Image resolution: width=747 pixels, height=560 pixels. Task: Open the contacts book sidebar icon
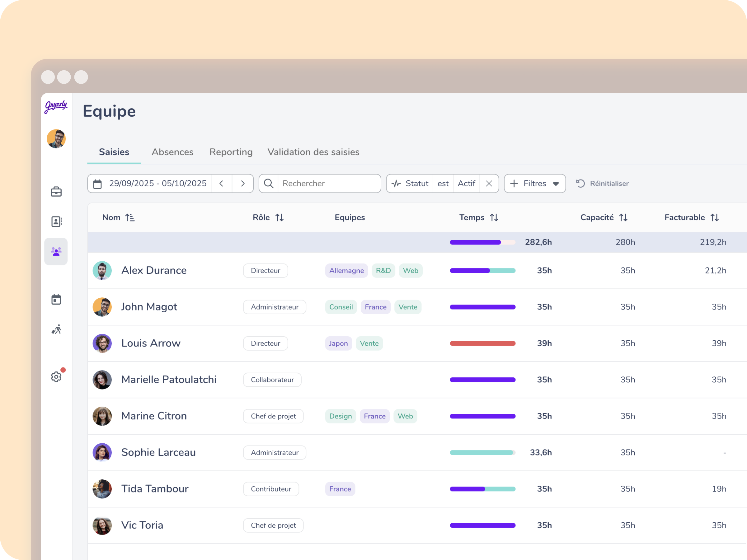pyautogui.click(x=56, y=222)
